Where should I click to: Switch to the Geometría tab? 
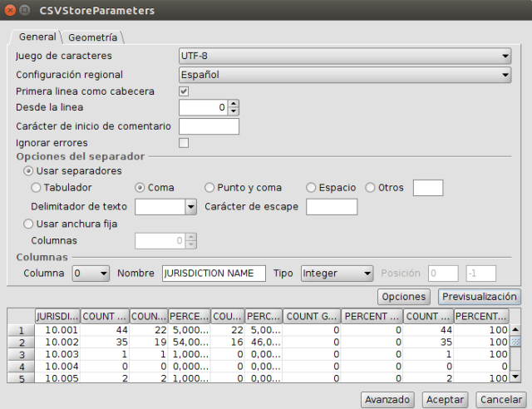(x=95, y=37)
